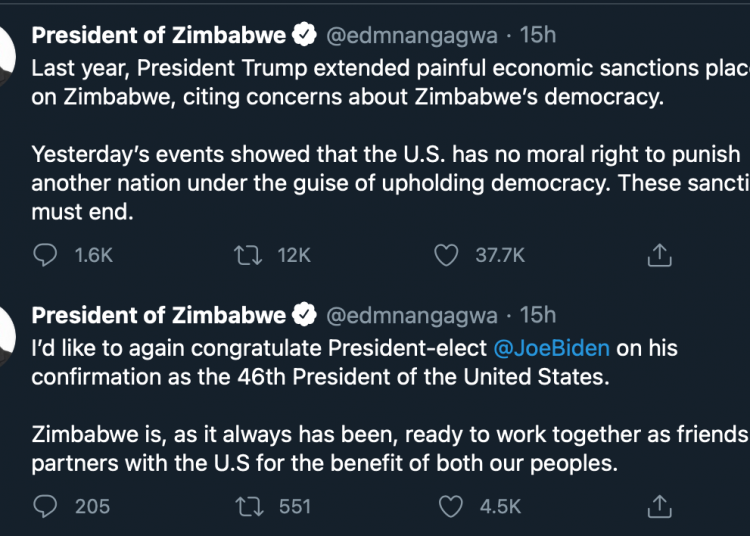This screenshot has width=750, height=536.
Task: Reply to the Joe Biden congratulation tweet
Action: click(46, 506)
